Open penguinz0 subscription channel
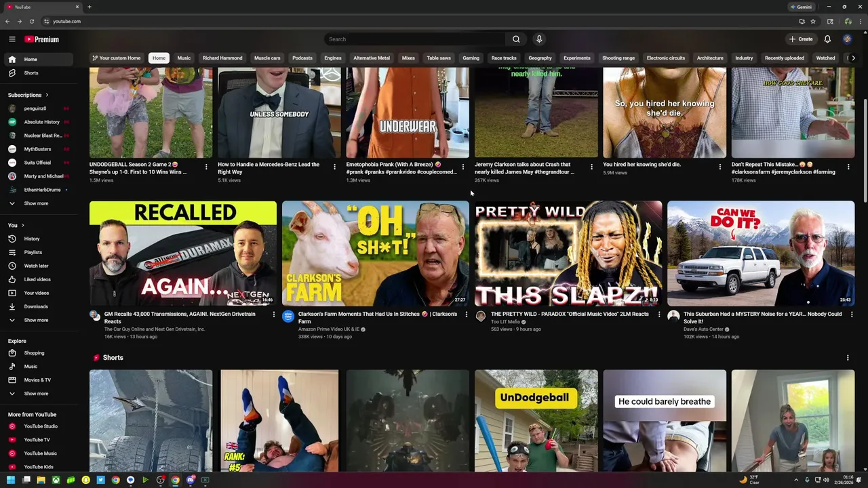868x488 pixels. point(38,108)
